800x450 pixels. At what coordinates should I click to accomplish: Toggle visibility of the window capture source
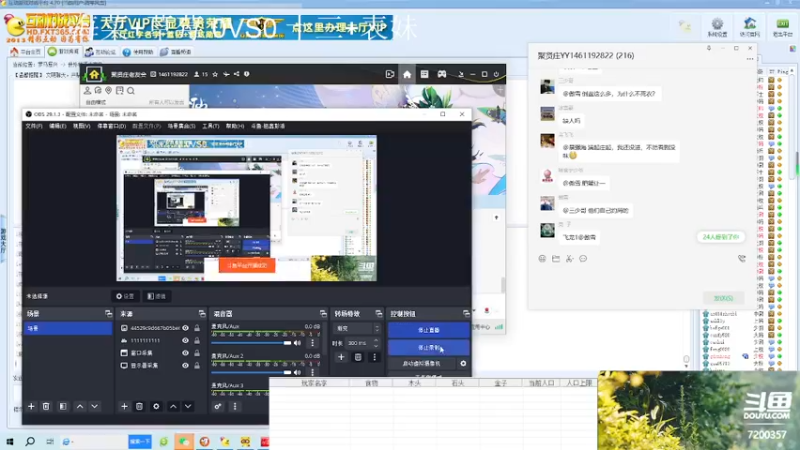[185, 353]
